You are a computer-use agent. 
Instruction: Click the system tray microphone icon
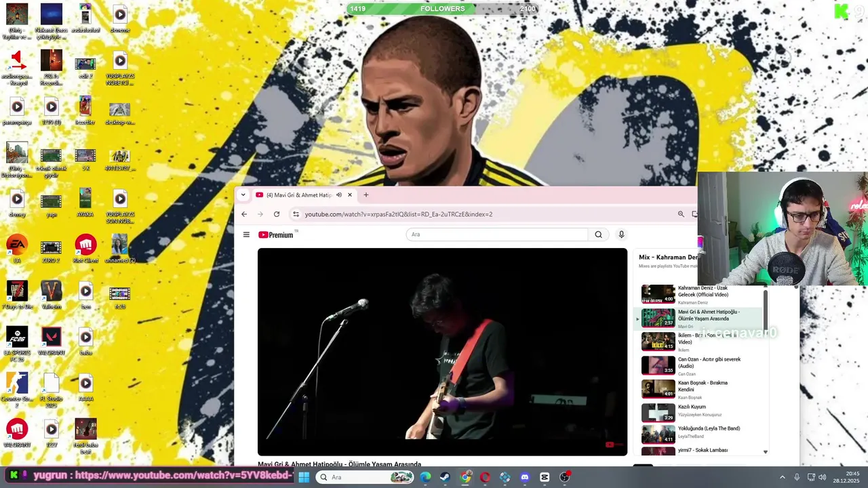click(x=797, y=477)
